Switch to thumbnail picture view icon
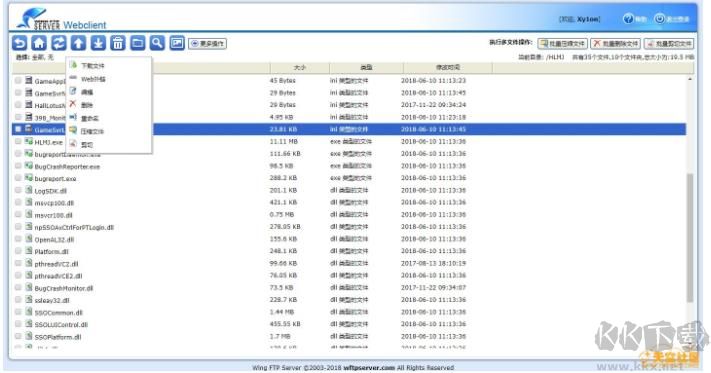The width and height of the screenshot is (711, 373). pyautogui.click(x=177, y=43)
